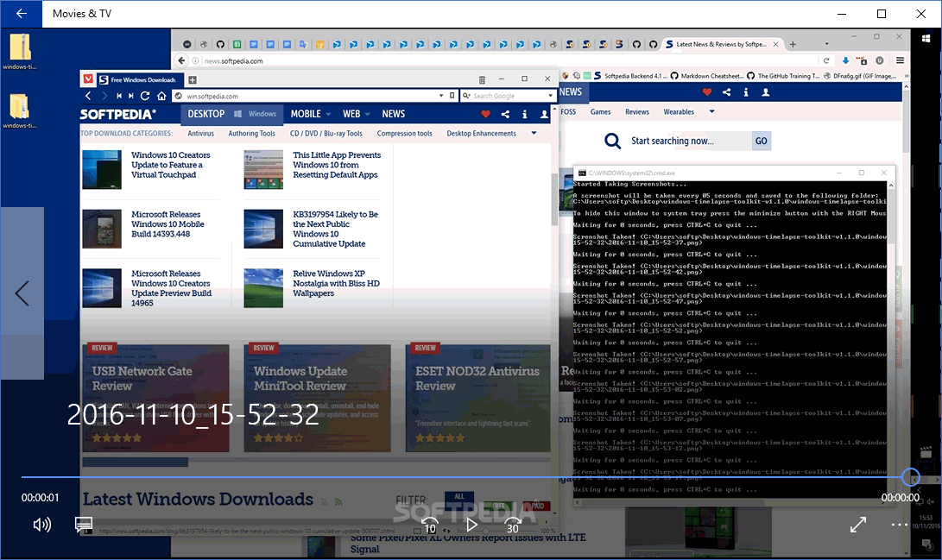Open the Vivaldi address bar dropdown arrow
Viewport: 942px width, 560px height.
441,96
